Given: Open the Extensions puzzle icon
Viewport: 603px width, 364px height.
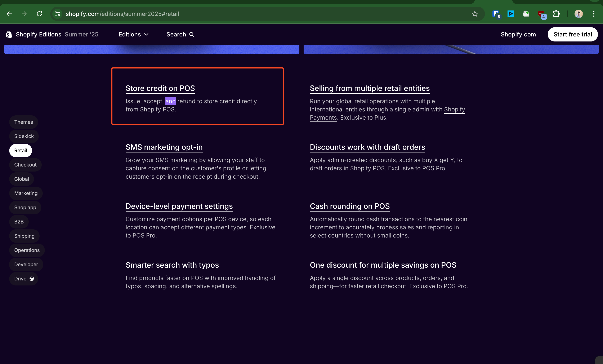Looking at the screenshot, I should (x=556, y=14).
